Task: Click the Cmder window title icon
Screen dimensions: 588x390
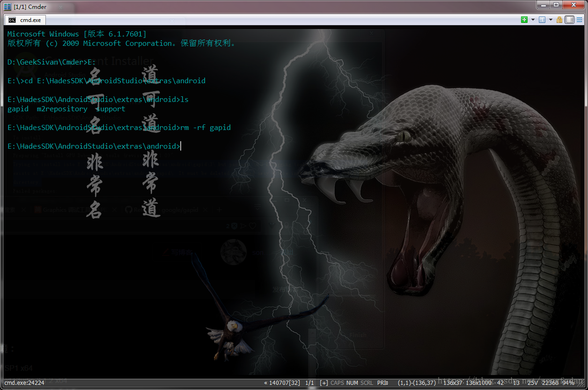Action: click(7, 7)
